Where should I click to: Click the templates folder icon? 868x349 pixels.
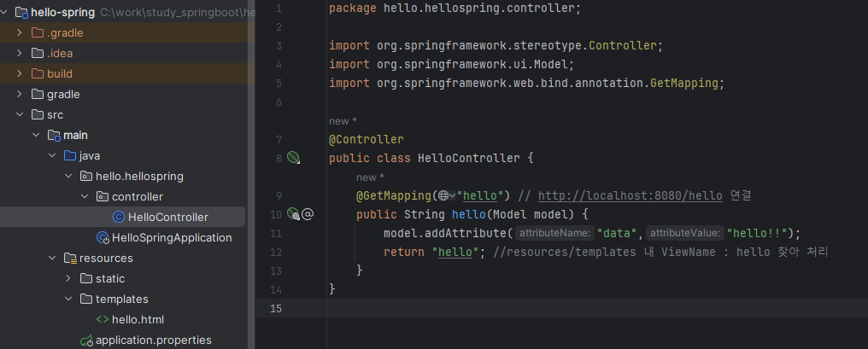click(85, 299)
